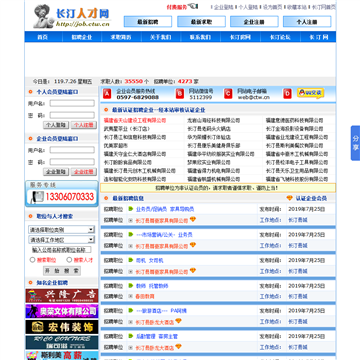The image size is (360, 360).
Task: Click diamond badge on 业务员/促销员 job's company
Action: 193,219
